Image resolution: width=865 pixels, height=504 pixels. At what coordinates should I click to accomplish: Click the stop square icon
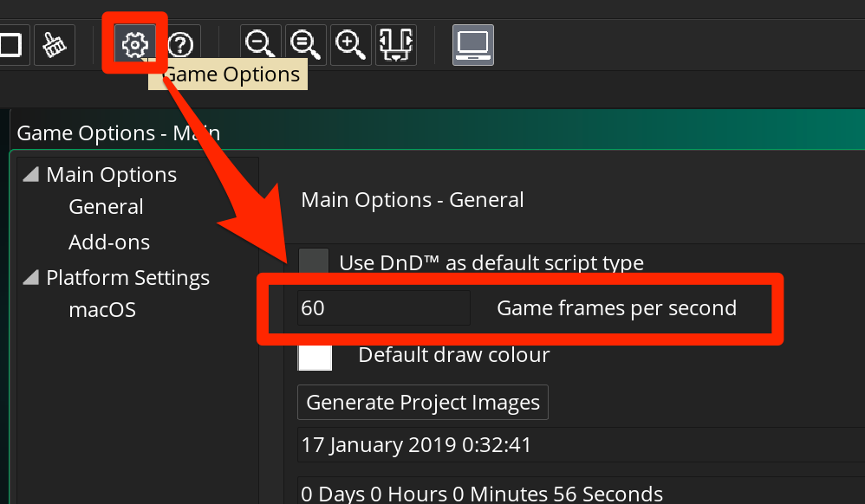pyautogui.click(x=11, y=45)
